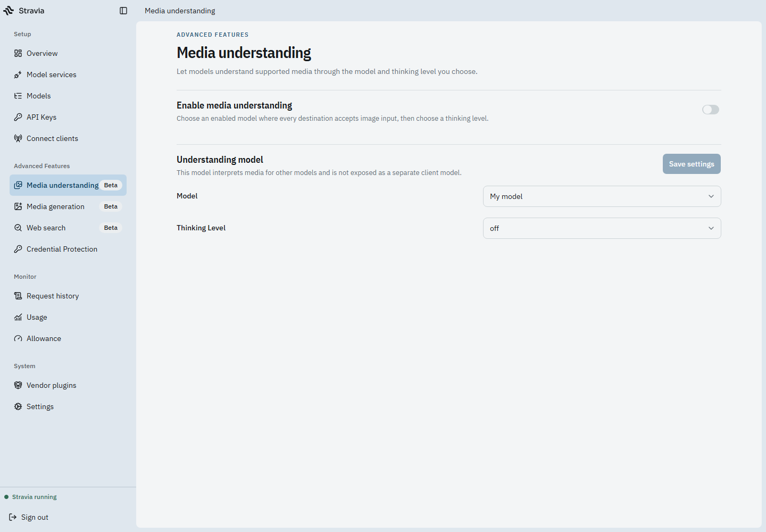Click the Model services plug icon
766x532 pixels.
[18, 74]
